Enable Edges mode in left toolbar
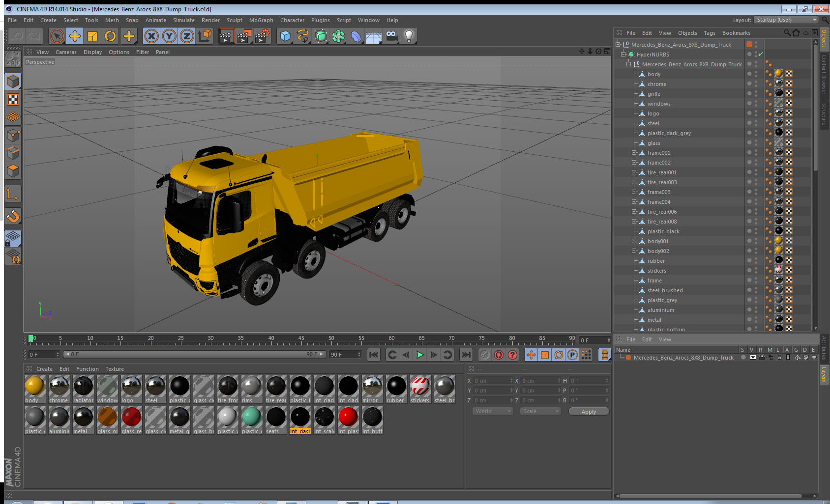830x504 pixels. click(13, 153)
